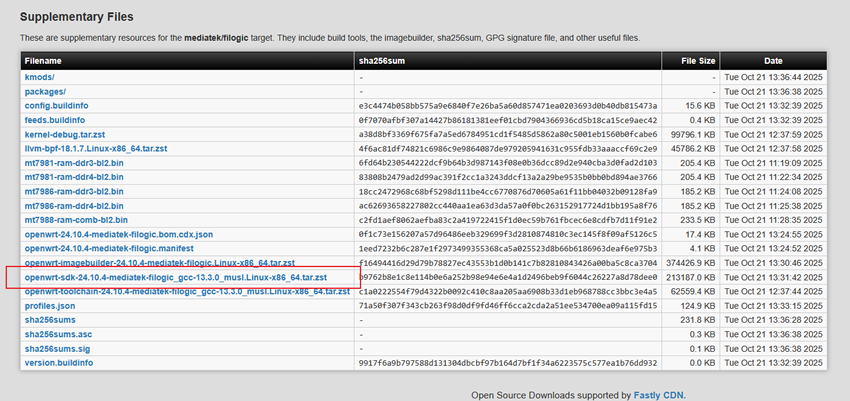850x401 pixels.
Task: Open the packages/ directory link
Action: [45, 91]
